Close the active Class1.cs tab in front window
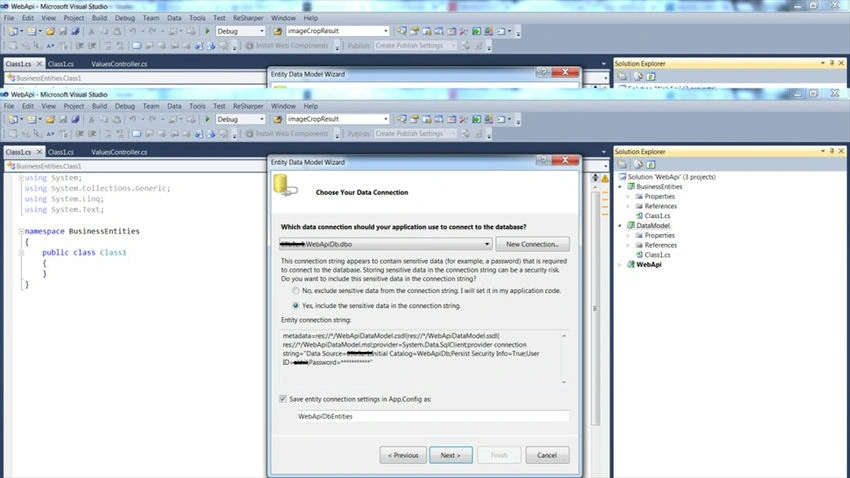This screenshot has height=478, width=850. click(x=39, y=152)
